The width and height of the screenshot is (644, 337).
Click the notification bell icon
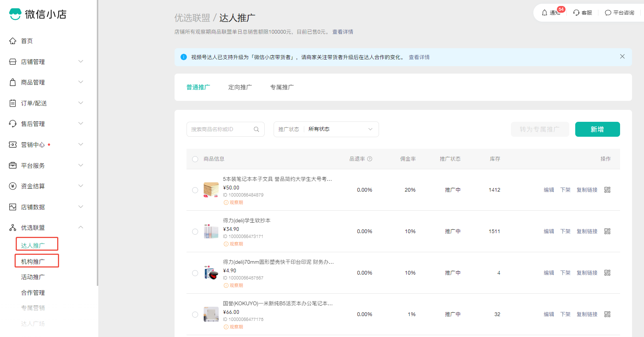point(545,13)
